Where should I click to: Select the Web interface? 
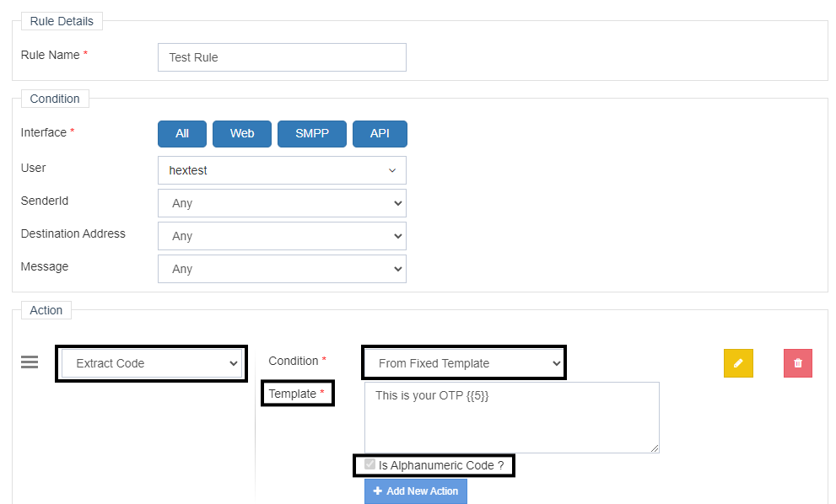click(242, 133)
